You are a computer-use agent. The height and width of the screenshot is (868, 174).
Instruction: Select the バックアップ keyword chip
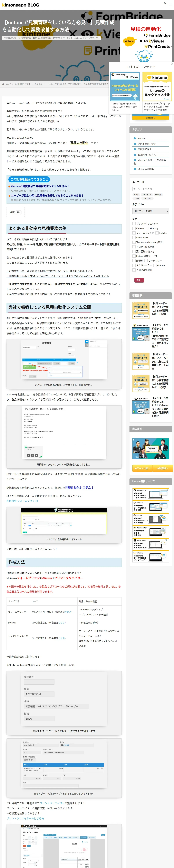tap(147, 198)
